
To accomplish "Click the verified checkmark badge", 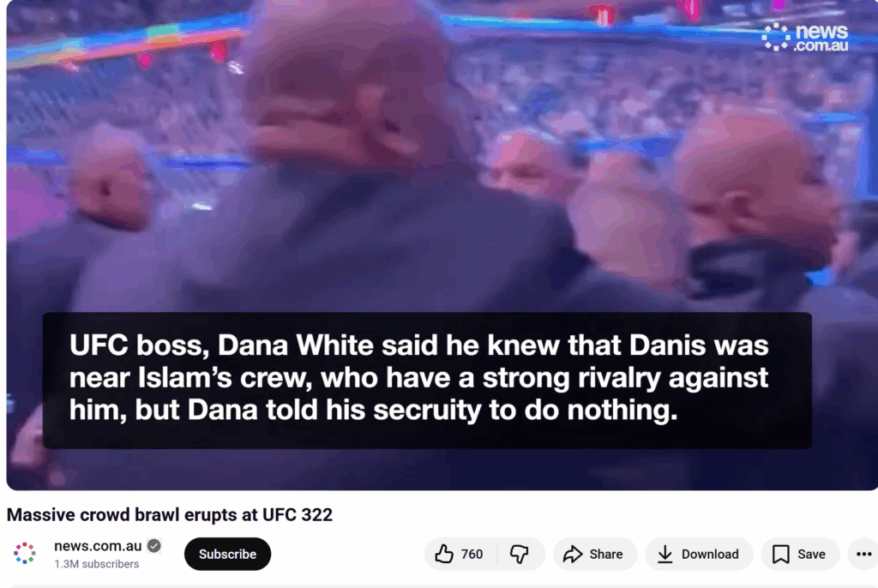I will (154, 545).
